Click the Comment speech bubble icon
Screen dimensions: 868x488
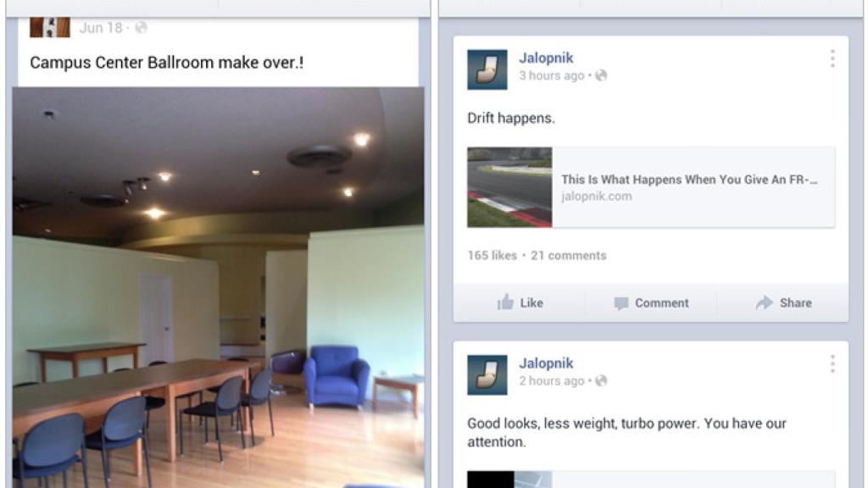621,303
